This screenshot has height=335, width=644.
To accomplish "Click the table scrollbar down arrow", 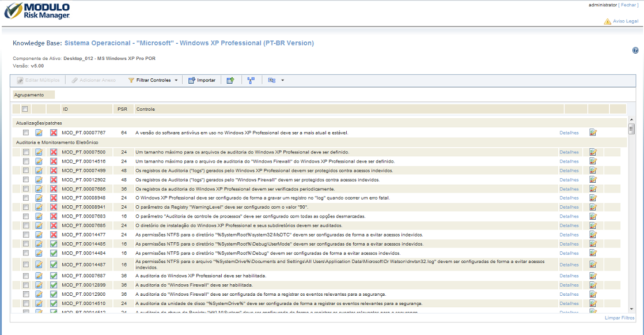I will tap(631, 309).
